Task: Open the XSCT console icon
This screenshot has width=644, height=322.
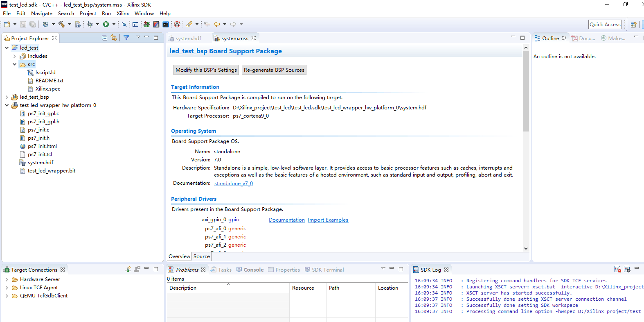Action: [135, 24]
